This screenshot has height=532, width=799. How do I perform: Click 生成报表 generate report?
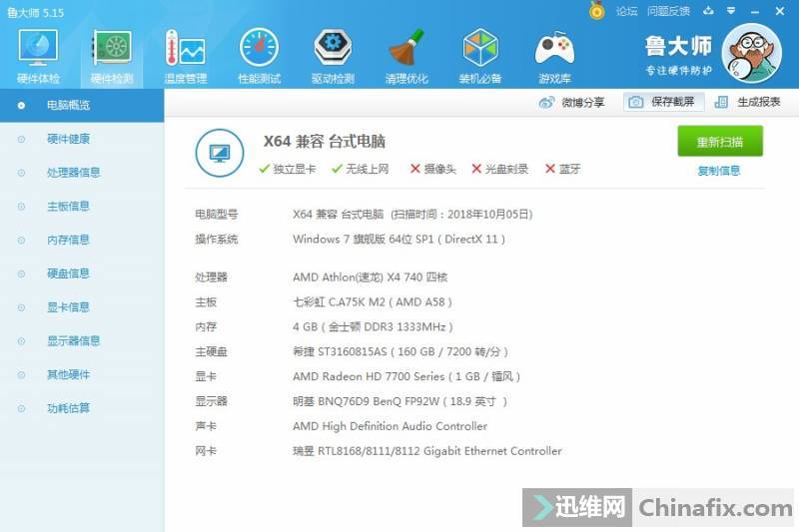click(748, 102)
